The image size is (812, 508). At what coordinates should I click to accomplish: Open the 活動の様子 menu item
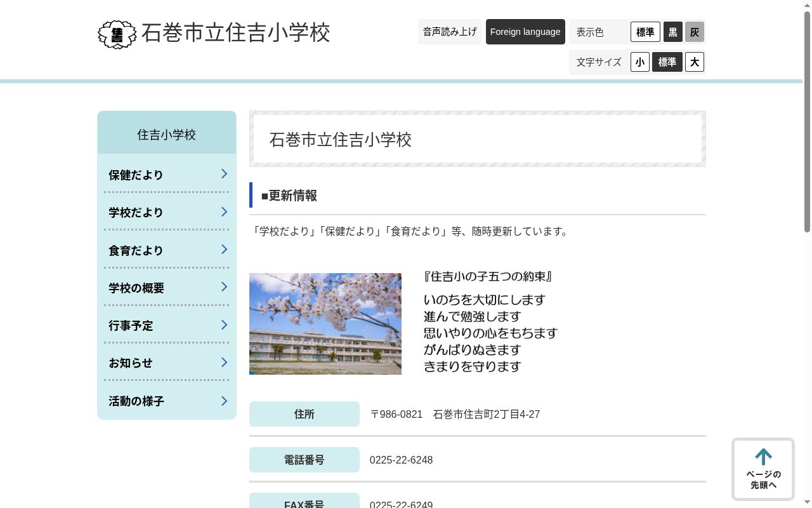click(x=167, y=401)
